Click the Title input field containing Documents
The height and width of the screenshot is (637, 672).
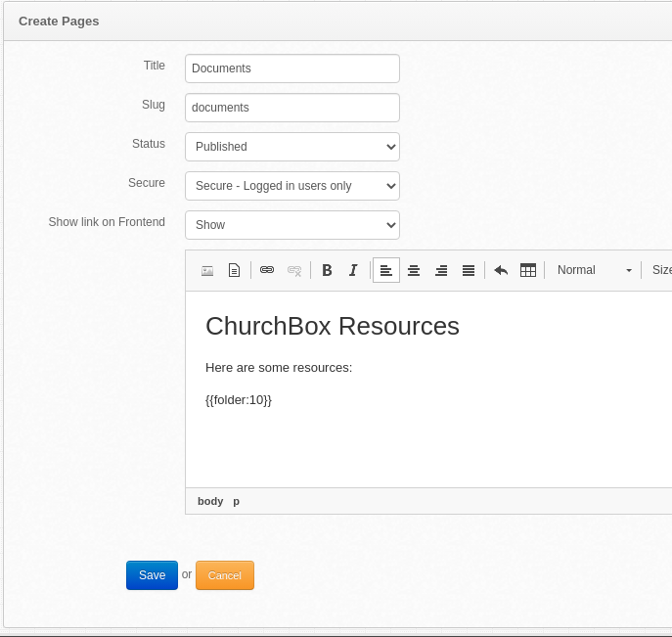292,68
